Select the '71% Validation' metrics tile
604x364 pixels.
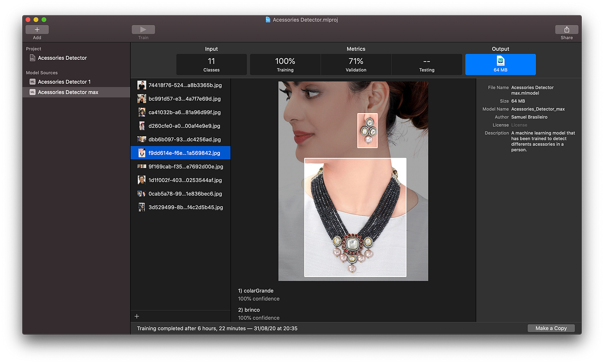(356, 64)
